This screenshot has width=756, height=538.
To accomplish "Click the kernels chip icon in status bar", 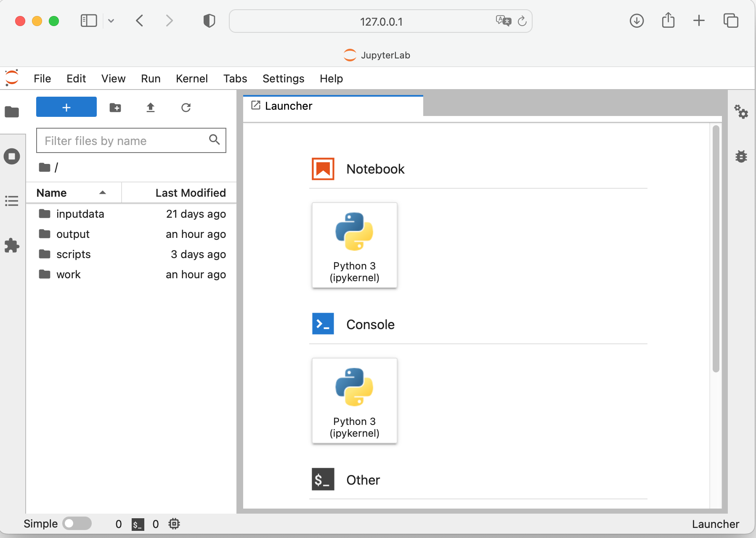I will 174,524.
